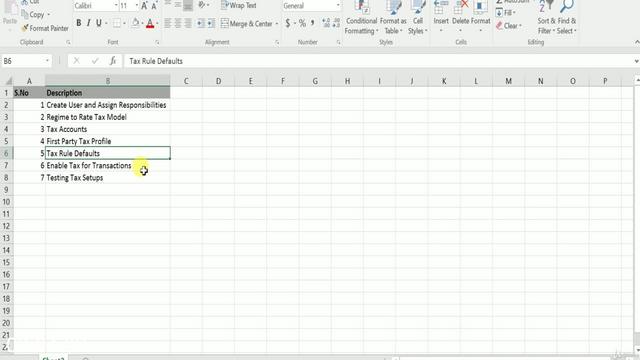Open Clipboard dialog launcher
The width and height of the screenshot is (640, 360).
click(x=68, y=42)
